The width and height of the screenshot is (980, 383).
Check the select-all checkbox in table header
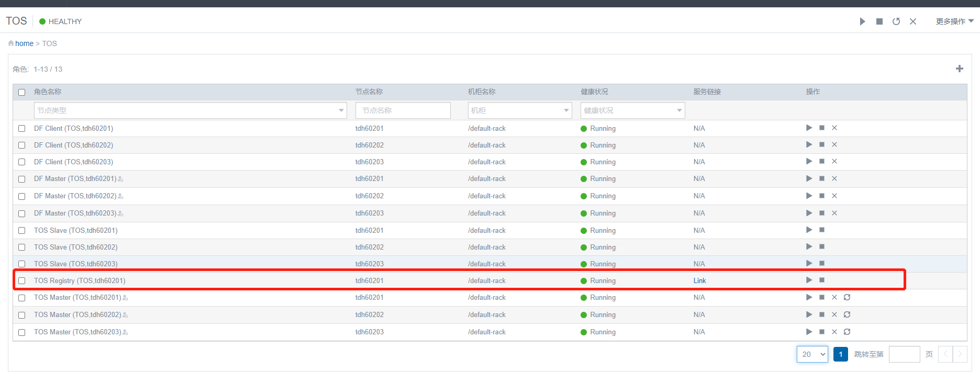click(x=22, y=92)
